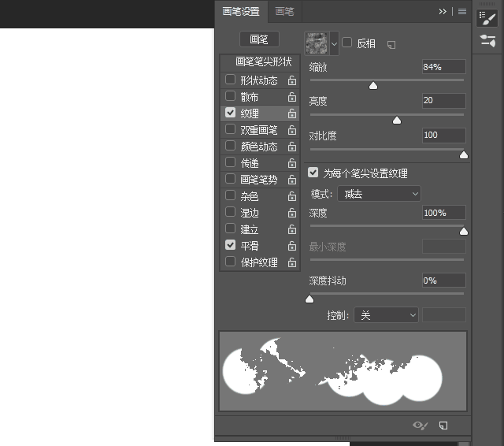Switch to the 画笔设置 tab
The height and width of the screenshot is (446, 504).
click(241, 12)
